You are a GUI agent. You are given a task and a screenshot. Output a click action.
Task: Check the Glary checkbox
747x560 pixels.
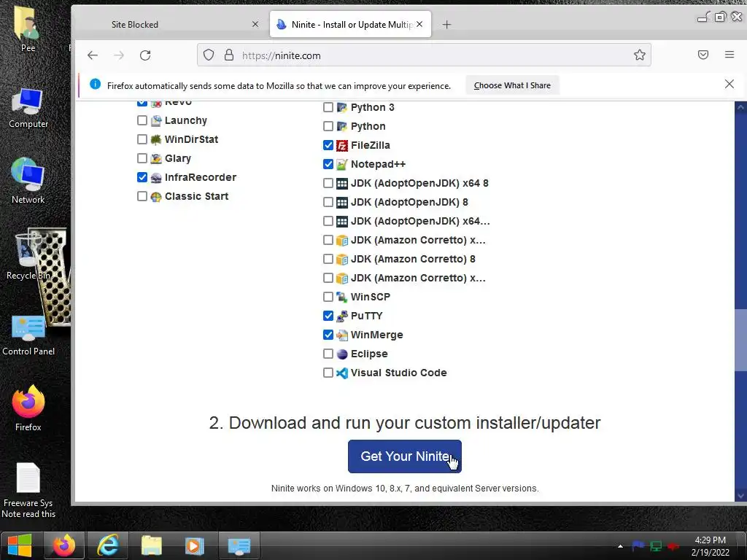click(142, 158)
